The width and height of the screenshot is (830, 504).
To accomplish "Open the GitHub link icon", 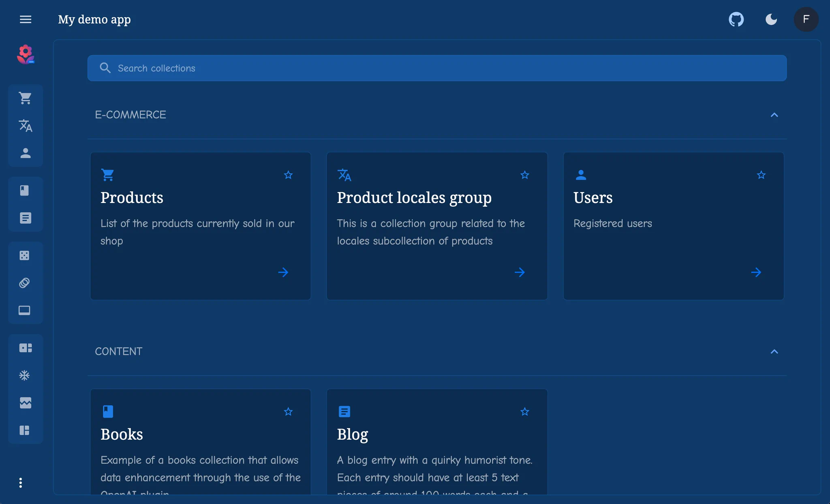I will (x=736, y=19).
